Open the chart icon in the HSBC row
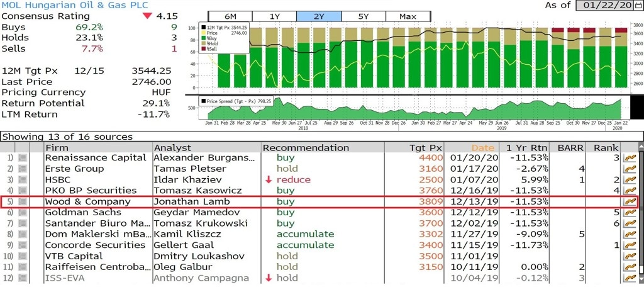 tap(629, 179)
